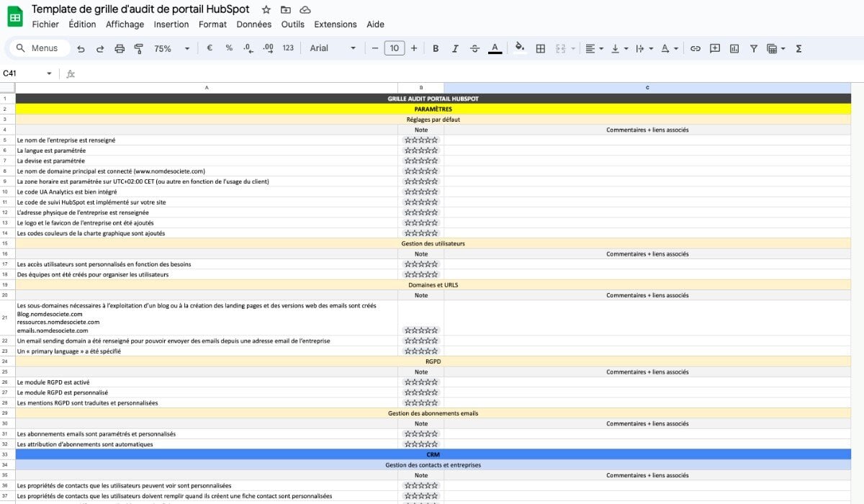Create a filter with funnel icon
The height and width of the screenshot is (504, 864).
[x=754, y=48]
